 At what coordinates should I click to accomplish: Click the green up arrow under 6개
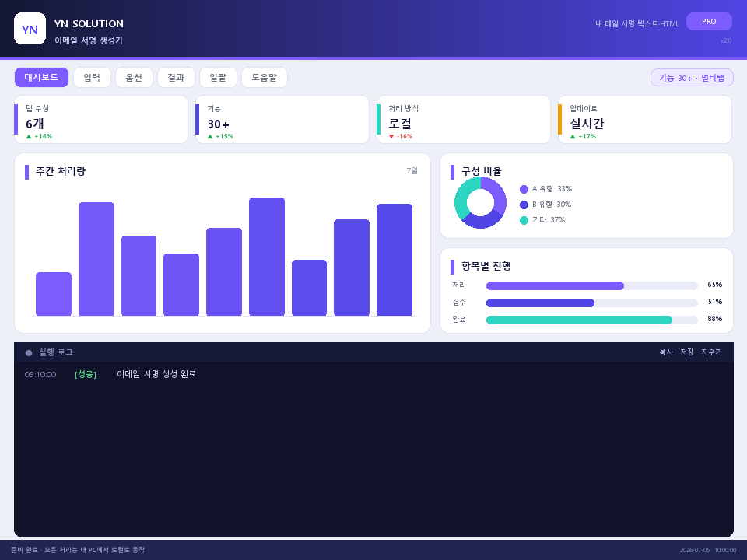click(29, 137)
